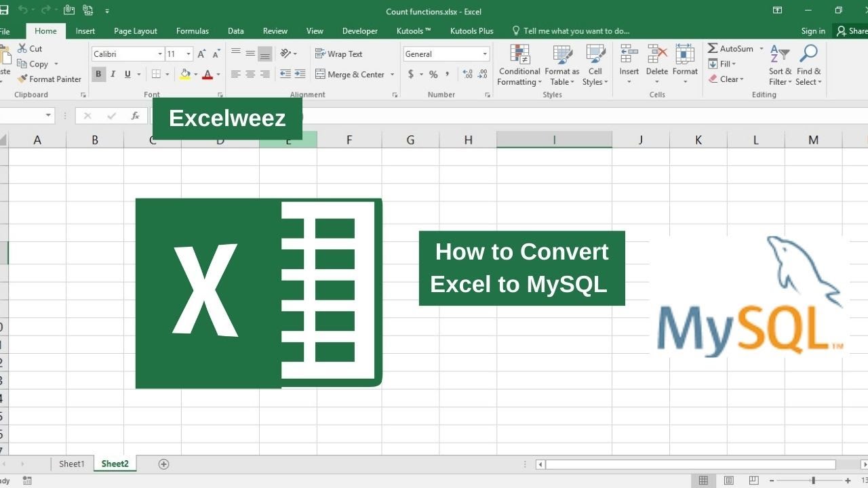The height and width of the screenshot is (488, 868).
Task: Open the General number format dropdown
Action: pyautogui.click(x=485, y=54)
